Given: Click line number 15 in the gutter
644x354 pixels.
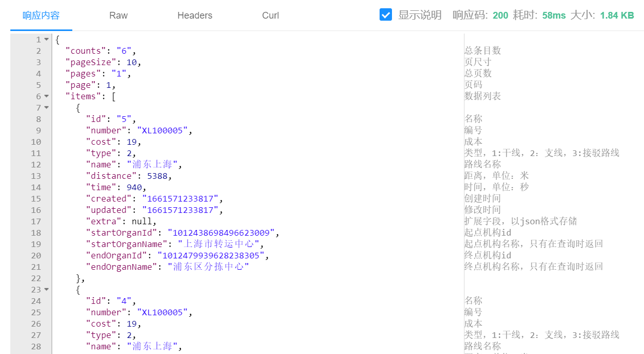Looking at the screenshot, I should (x=36, y=198).
